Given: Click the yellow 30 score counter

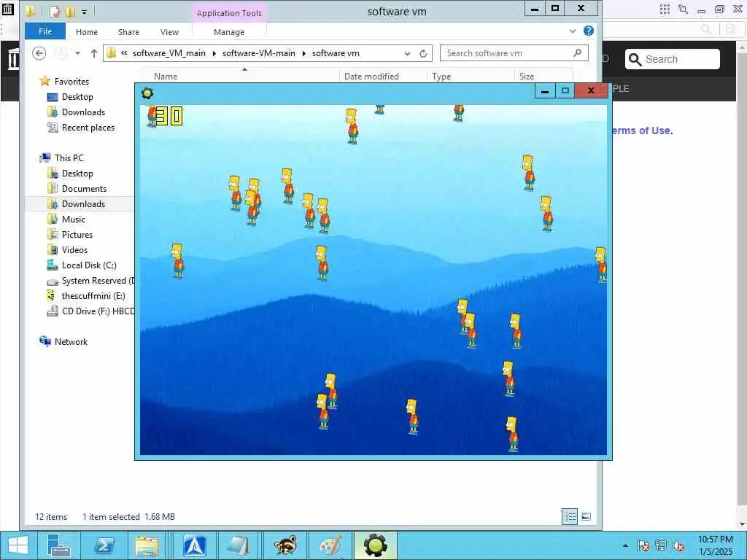Looking at the screenshot, I should pyautogui.click(x=169, y=116).
